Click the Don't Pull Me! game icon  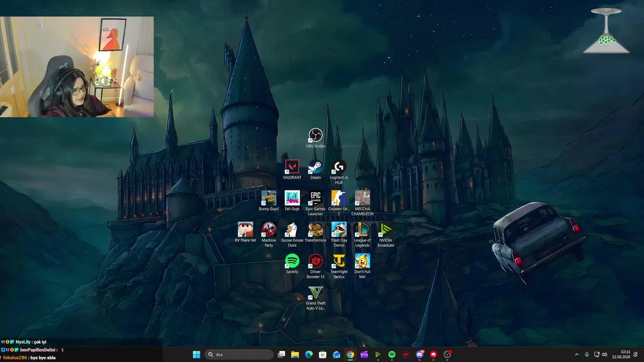362,266
